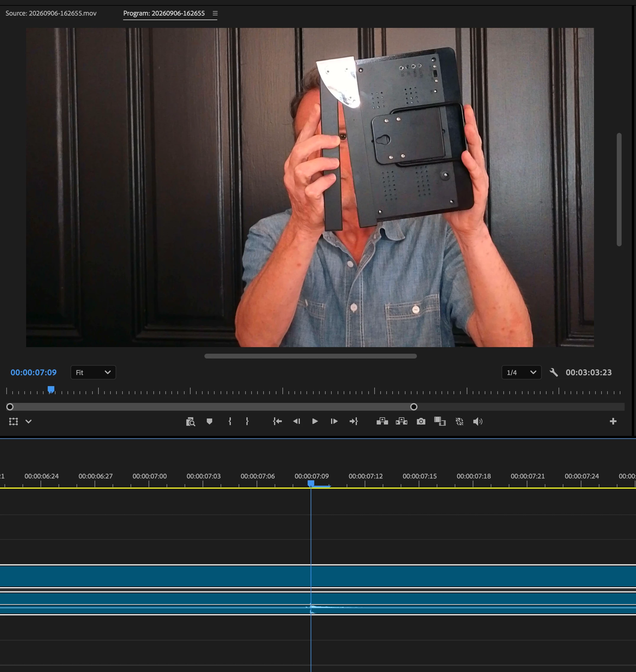This screenshot has height=672, width=636.
Task: Click the Lift button icon
Action: click(x=382, y=421)
